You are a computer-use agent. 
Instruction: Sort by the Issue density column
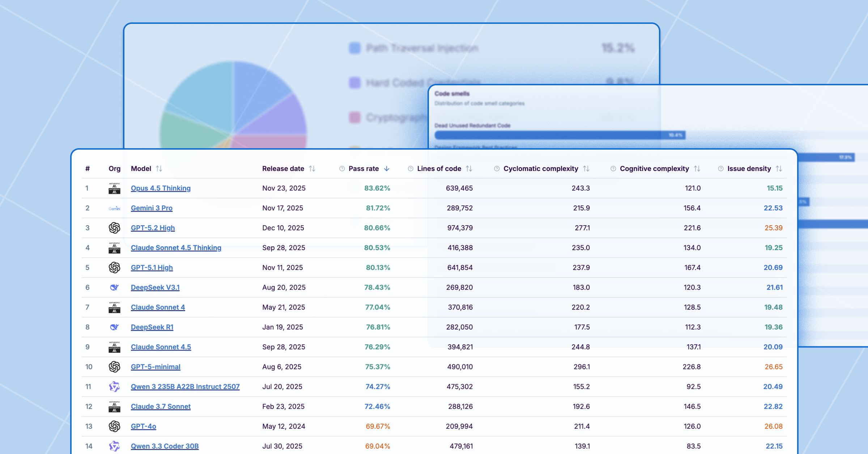[779, 169]
